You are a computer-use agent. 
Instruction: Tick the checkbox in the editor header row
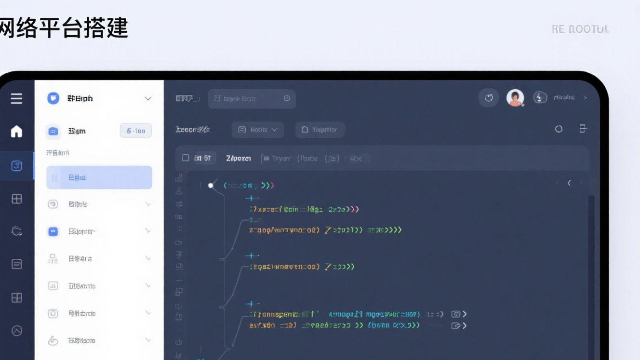tap(186, 158)
